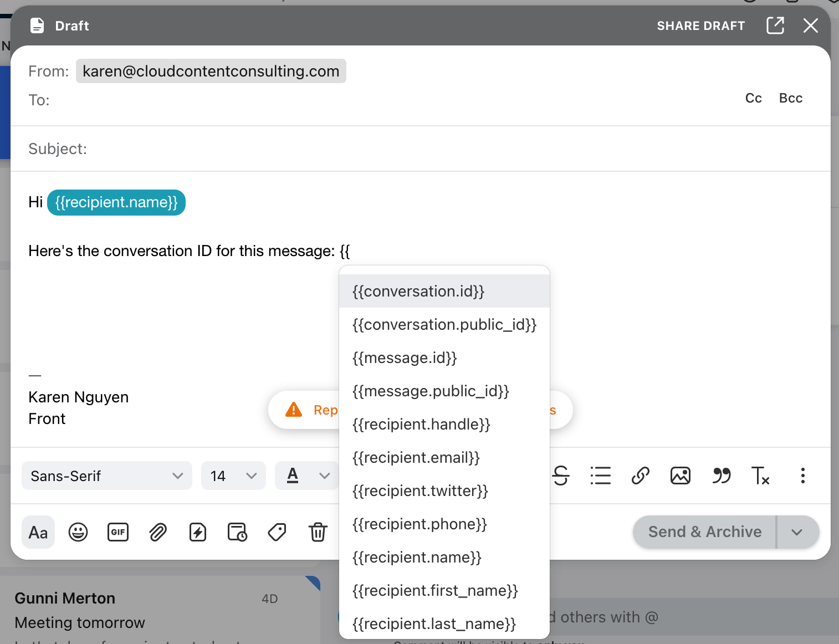Insert a message template via the lightning icon
The width and height of the screenshot is (839, 644).
click(x=198, y=532)
